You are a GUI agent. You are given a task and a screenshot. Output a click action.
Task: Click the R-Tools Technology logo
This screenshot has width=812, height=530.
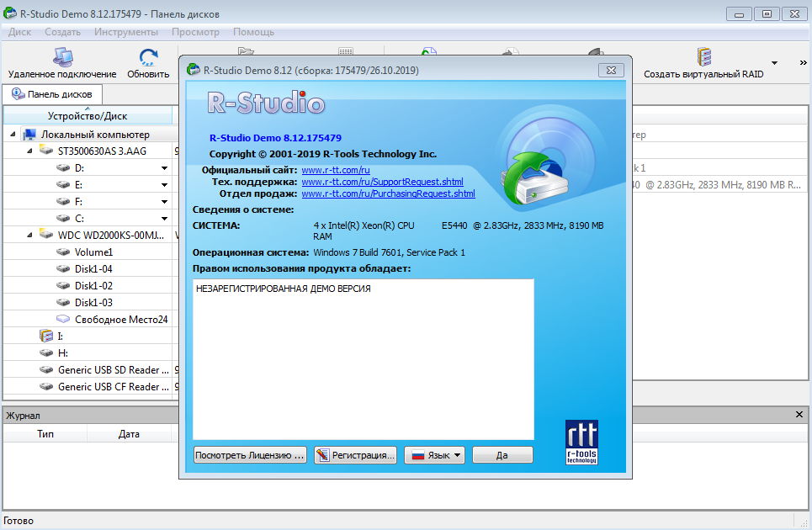tap(581, 443)
